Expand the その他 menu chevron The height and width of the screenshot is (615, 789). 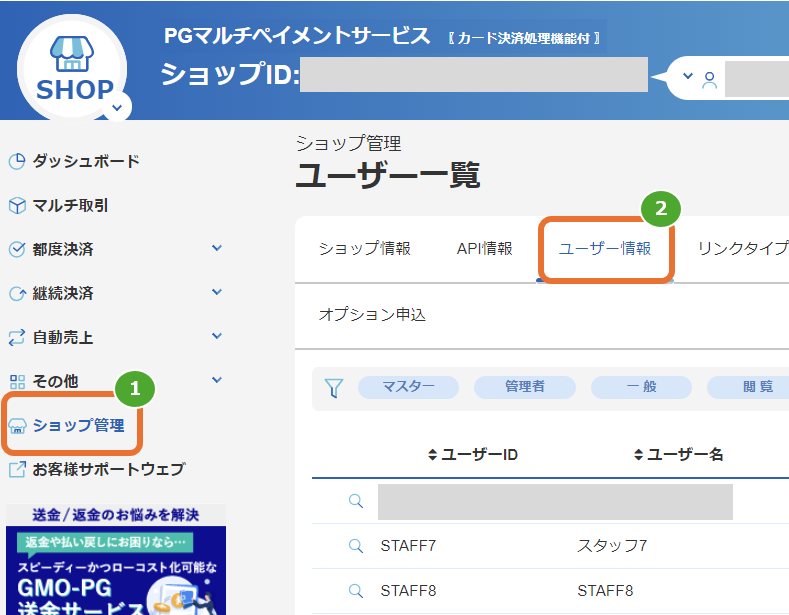tap(217, 380)
